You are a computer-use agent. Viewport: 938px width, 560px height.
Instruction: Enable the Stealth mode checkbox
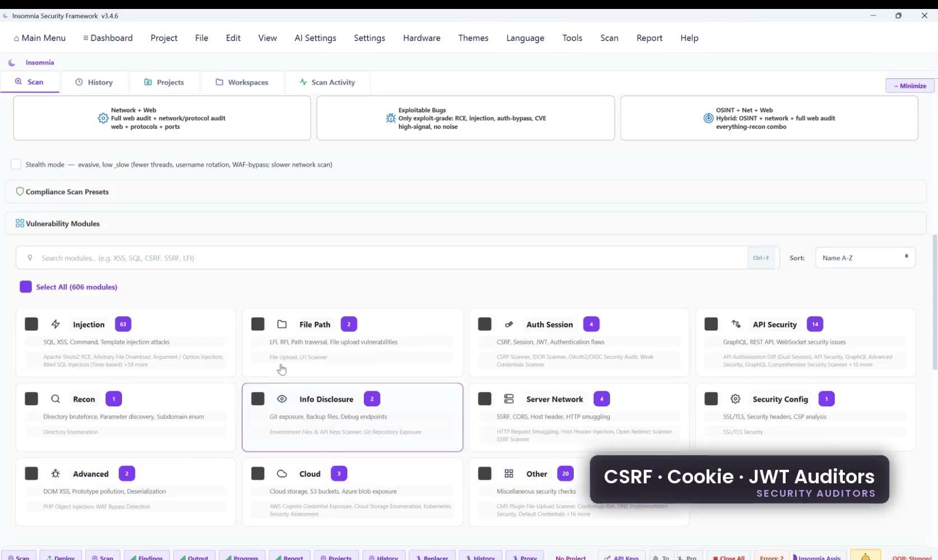16,164
